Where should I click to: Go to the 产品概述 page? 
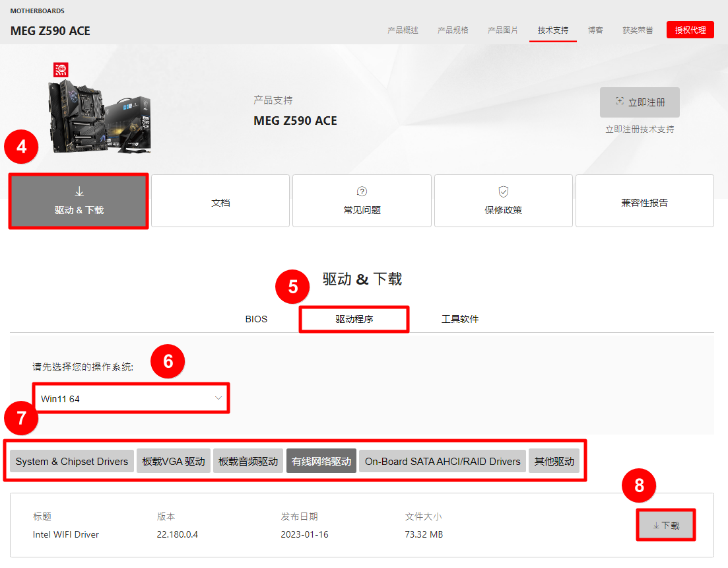point(403,30)
